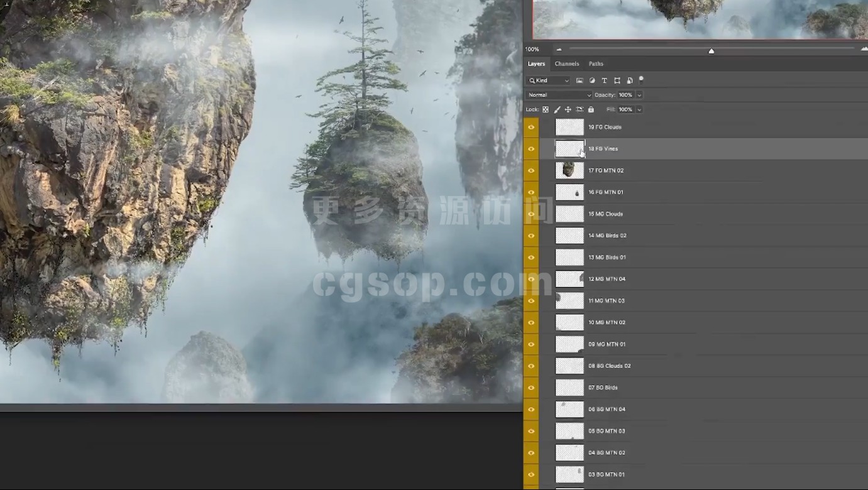Select layer name "18 FG Vines"

tap(603, 149)
